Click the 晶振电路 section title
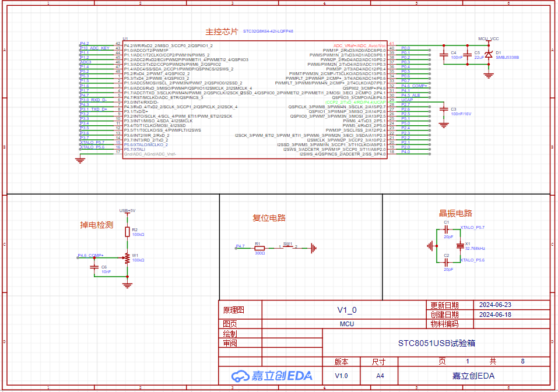The height and width of the screenshot is (392, 558). (455, 213)
